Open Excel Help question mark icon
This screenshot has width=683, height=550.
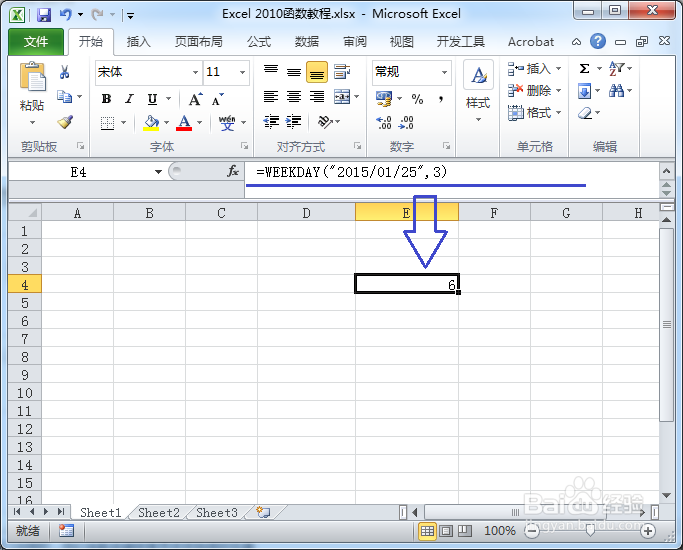[x=598, y=41]
